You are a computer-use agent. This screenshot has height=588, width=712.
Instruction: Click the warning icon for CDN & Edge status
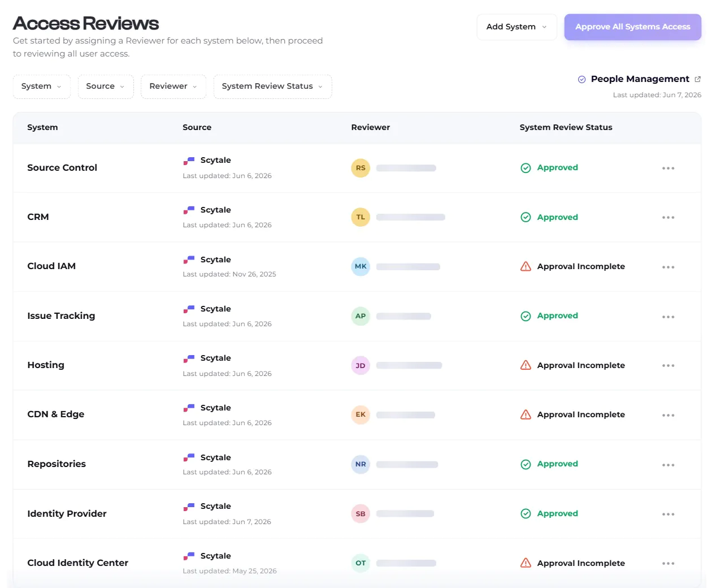click(x=526, y=414)
